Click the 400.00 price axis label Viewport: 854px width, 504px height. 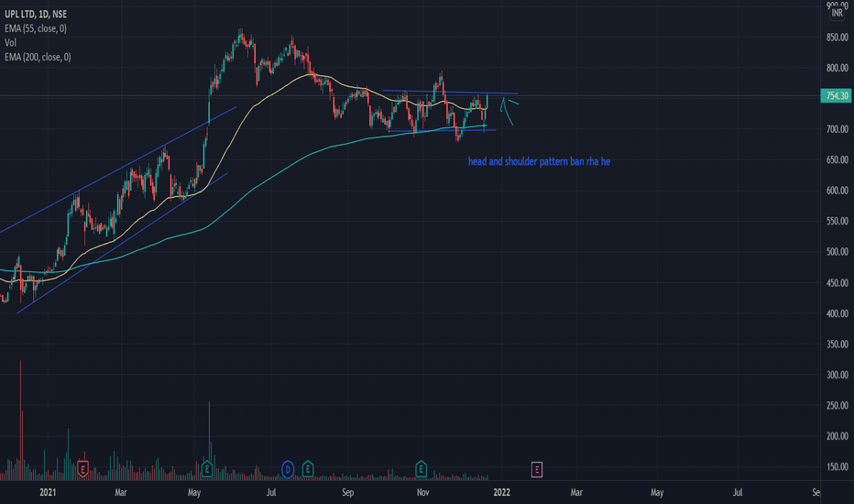click(x=838, y=313)
